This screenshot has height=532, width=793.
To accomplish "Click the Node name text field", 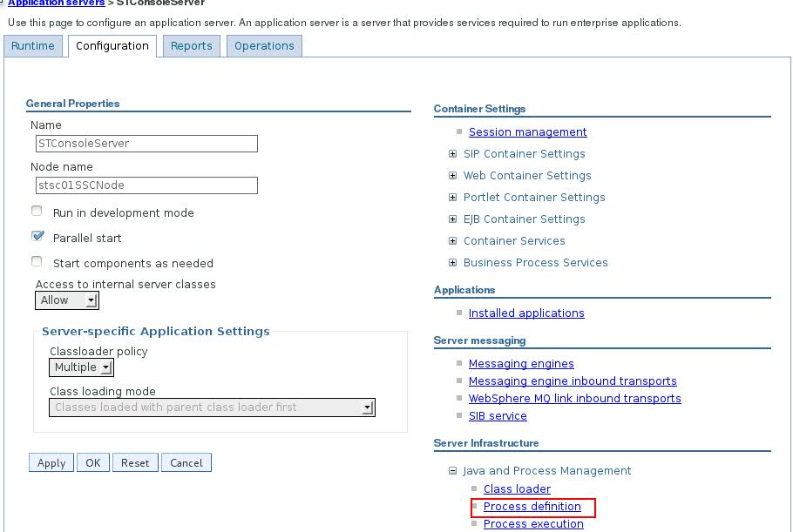I will [x=144, y=185].
